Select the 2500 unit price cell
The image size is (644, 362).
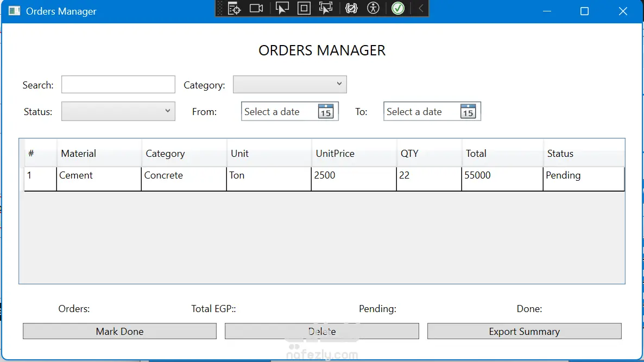coord(354,179)
